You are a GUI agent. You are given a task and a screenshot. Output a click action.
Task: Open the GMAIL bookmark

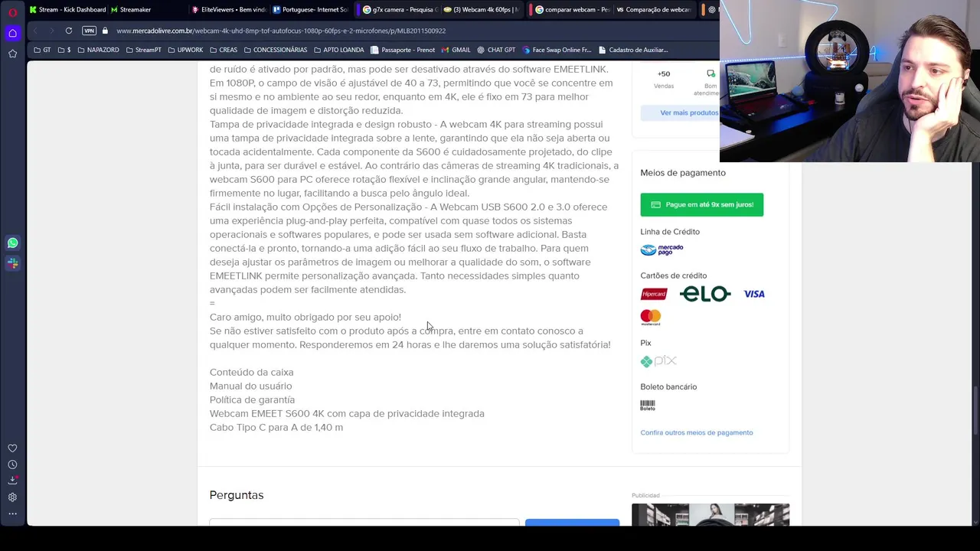[x=456, y=50]
